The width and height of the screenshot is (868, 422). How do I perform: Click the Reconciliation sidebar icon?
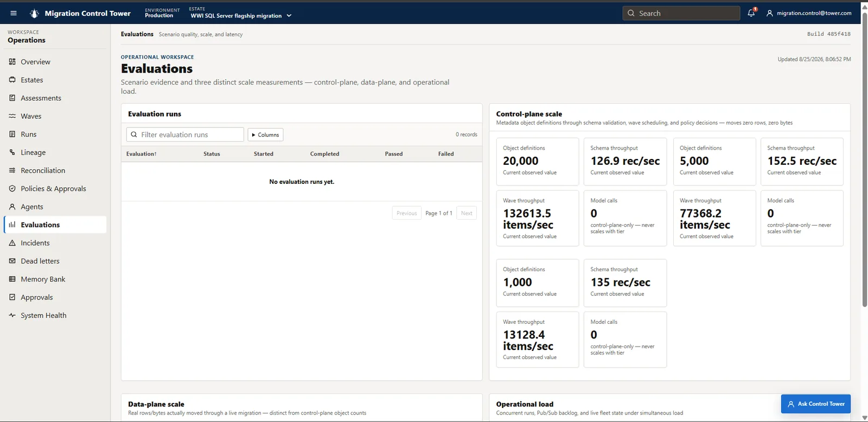[12, 170]
